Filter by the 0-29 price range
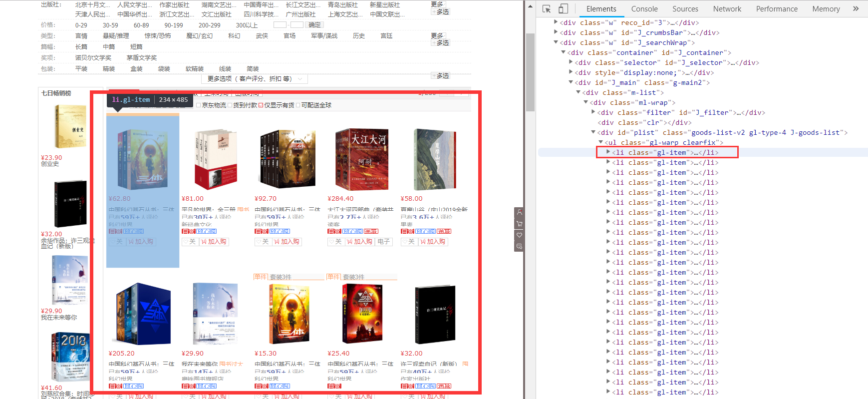Screen dimensions: 868x399 point(81,25)
